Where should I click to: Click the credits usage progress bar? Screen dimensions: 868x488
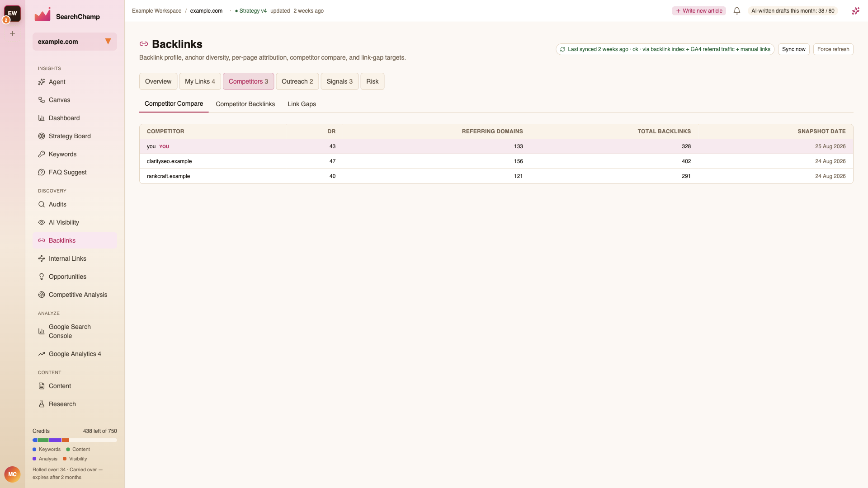(75, 440)
